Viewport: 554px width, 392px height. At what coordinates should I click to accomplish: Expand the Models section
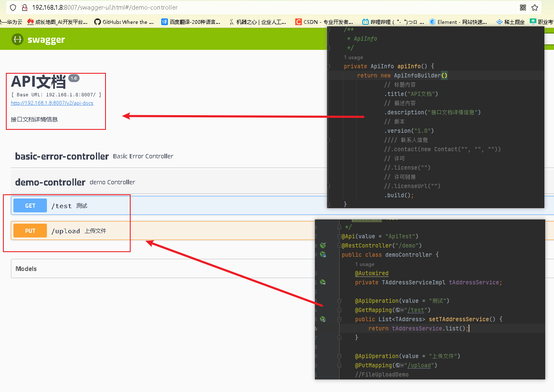tap(26, 269)
